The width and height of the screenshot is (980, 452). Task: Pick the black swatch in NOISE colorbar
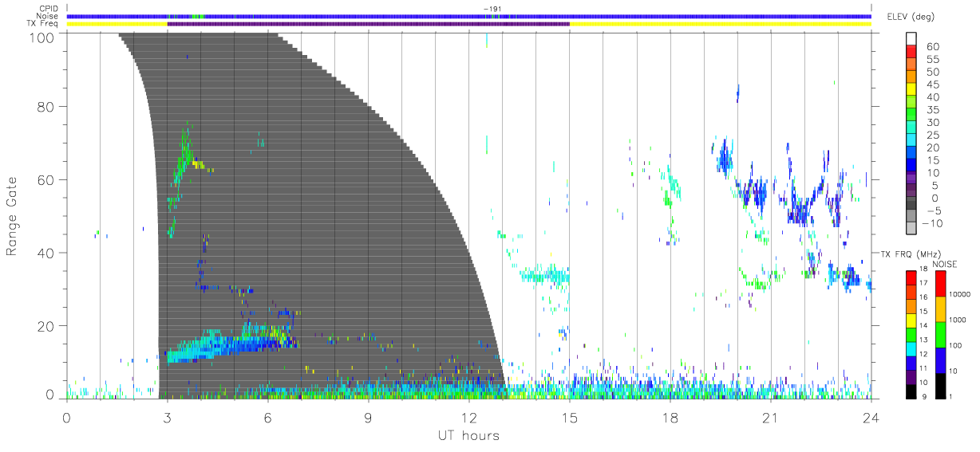[x=940, y=385]
